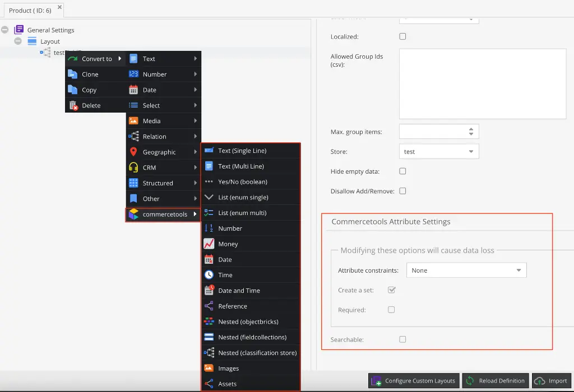Collapse the General Settings tree node
This screenshot has height=392, width=574.
tap(4, 30)
